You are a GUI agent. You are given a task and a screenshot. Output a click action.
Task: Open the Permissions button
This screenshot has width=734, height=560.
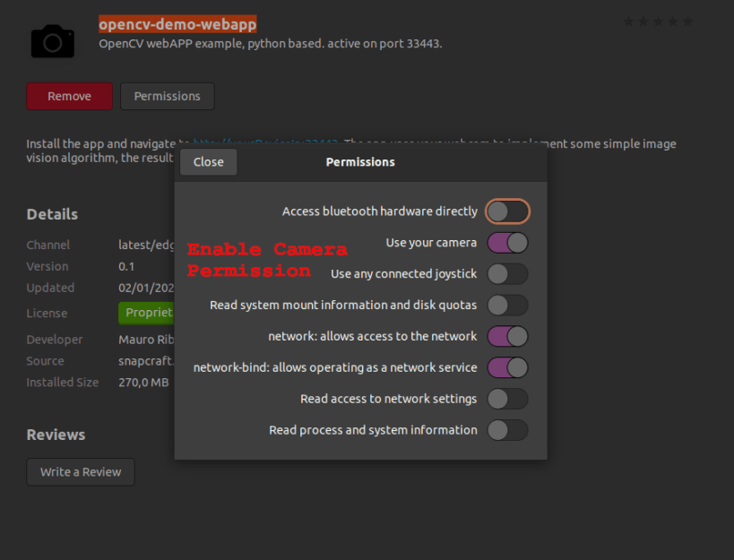click(x=167, y=97)
